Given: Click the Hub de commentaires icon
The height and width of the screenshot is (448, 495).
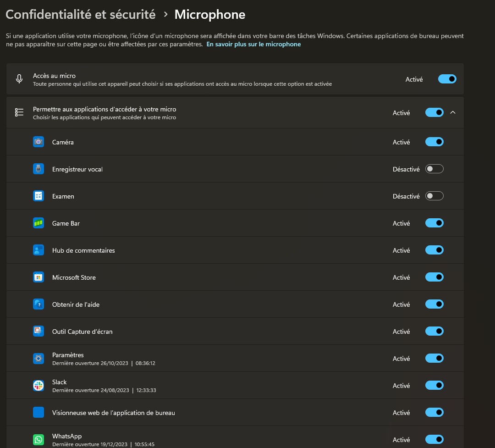Looking at the screenshot, I should pos(38,250).
